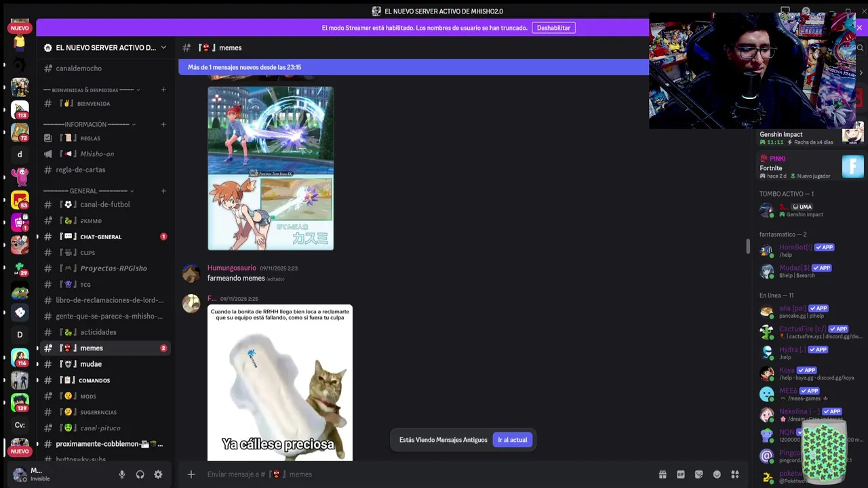Open CactusFire member entry

(810, 332)
